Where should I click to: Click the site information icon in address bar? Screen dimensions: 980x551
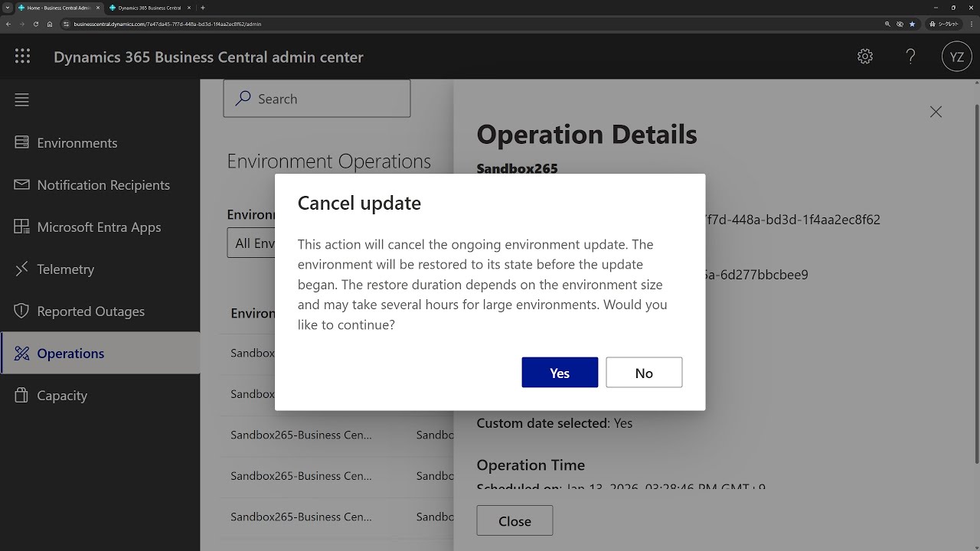67,24
